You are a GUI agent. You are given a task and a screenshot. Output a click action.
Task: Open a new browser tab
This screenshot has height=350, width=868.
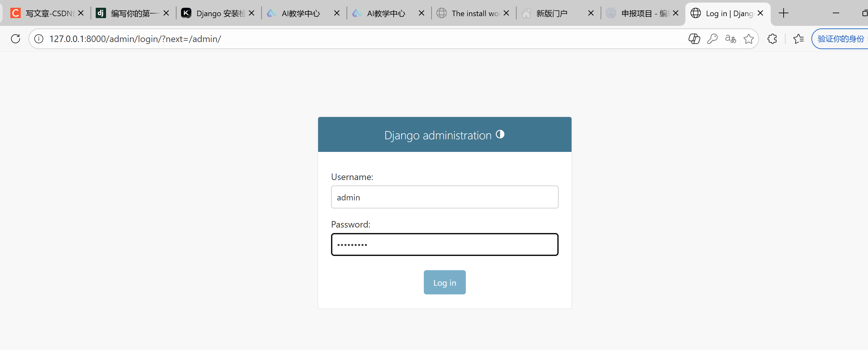pyautogui.click(x=783, y=14)
